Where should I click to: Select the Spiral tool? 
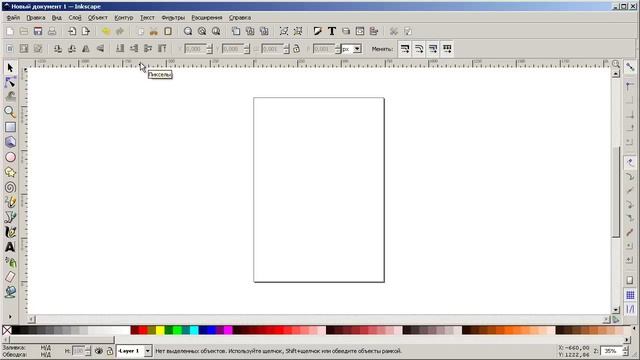[x=10, y=187]
